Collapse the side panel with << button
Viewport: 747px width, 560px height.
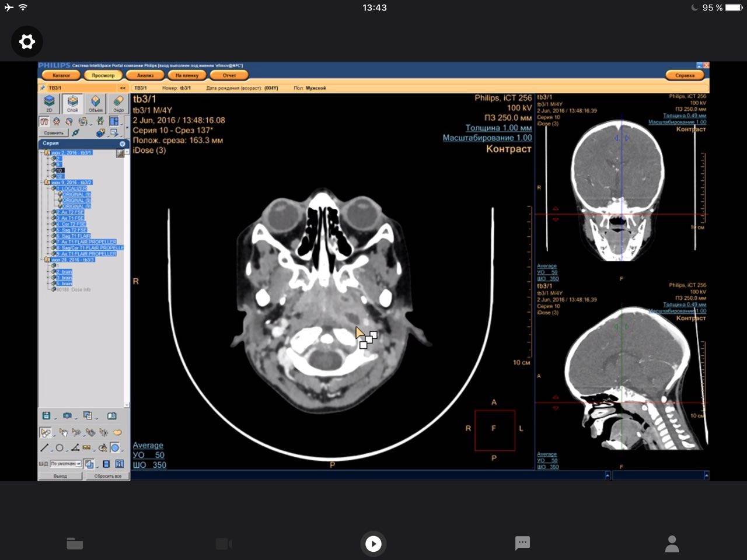[123, 88]
